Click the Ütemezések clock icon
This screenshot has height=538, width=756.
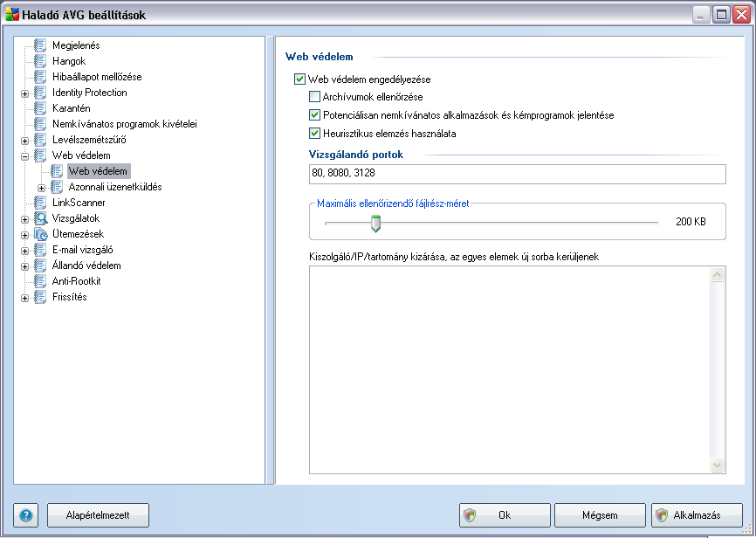pyautogui.click(x=40, y=234)
